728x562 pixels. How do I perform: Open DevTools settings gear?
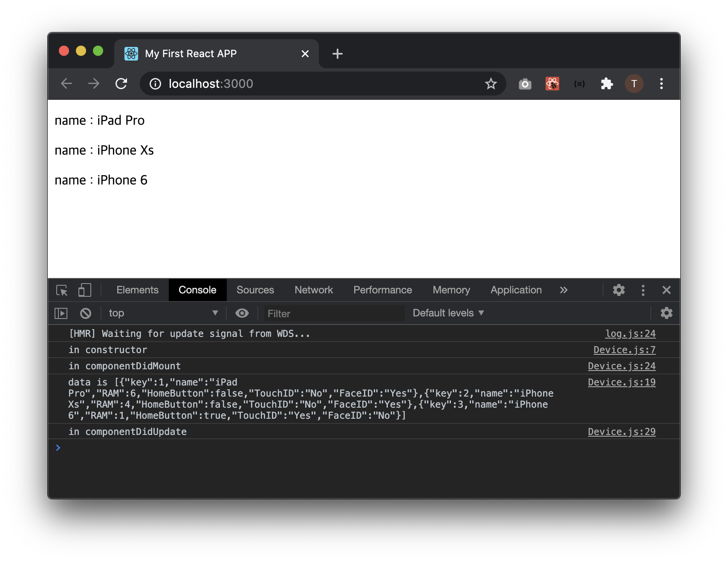[619, 290]
